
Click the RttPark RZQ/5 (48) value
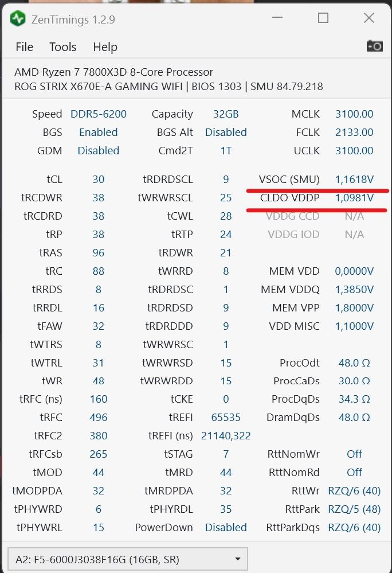pyautogui.click(x=354, y=509)
